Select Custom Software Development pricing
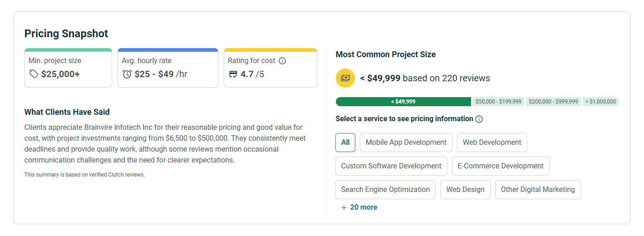The width and height of the screenshot is (644, 236). pos(391,166)
